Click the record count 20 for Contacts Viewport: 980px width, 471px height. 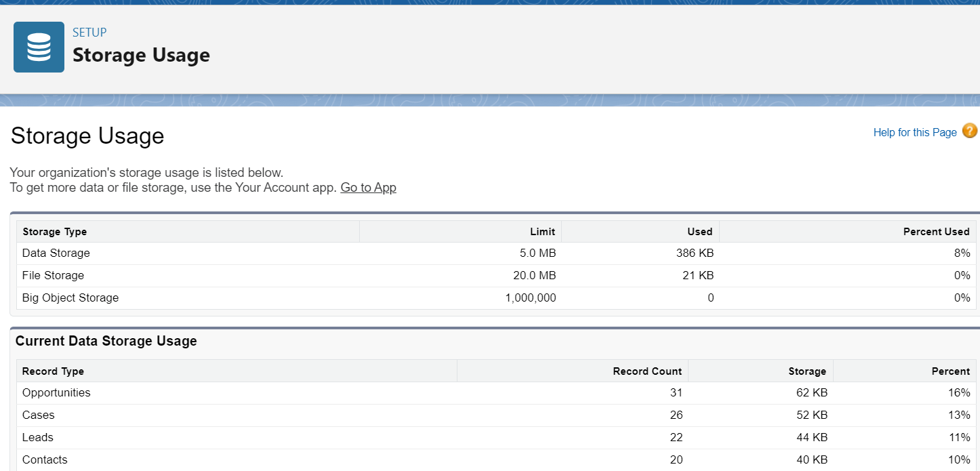676,459
